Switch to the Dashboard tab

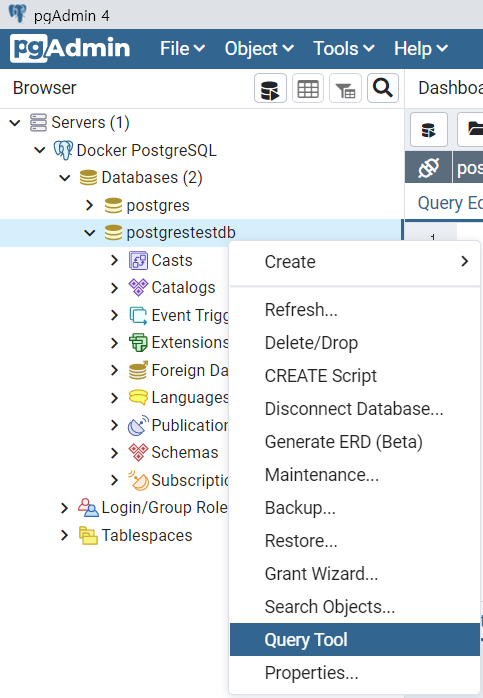coord(450,88)
